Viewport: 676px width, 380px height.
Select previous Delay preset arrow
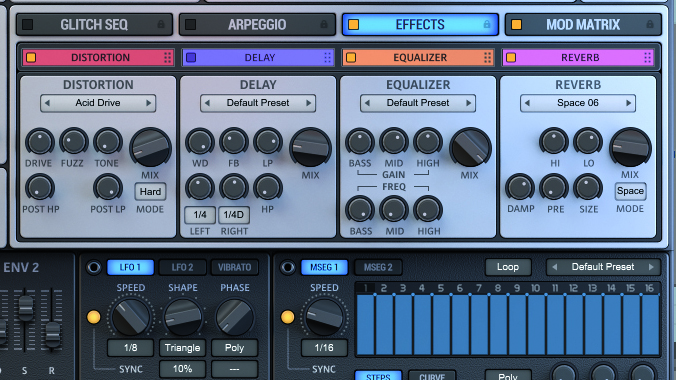(207, 103)
